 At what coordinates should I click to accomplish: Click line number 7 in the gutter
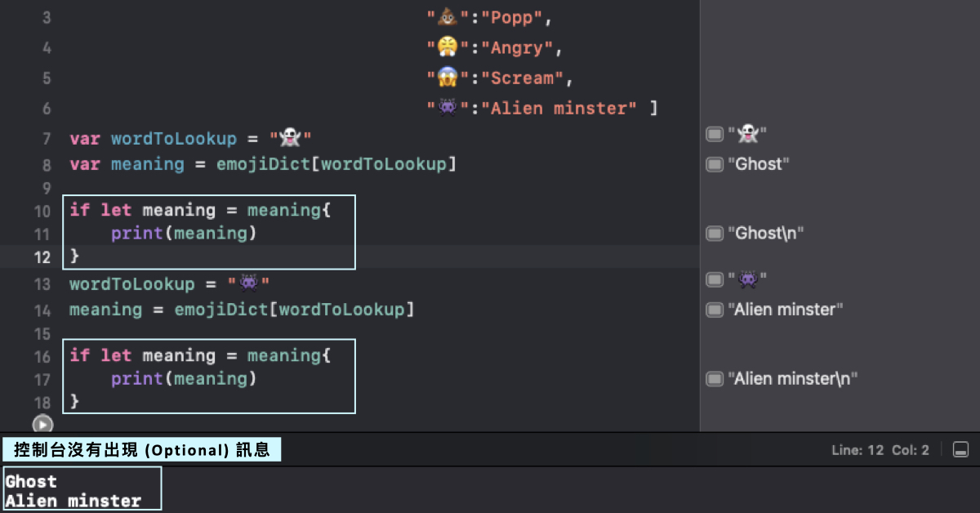[47, 139]
